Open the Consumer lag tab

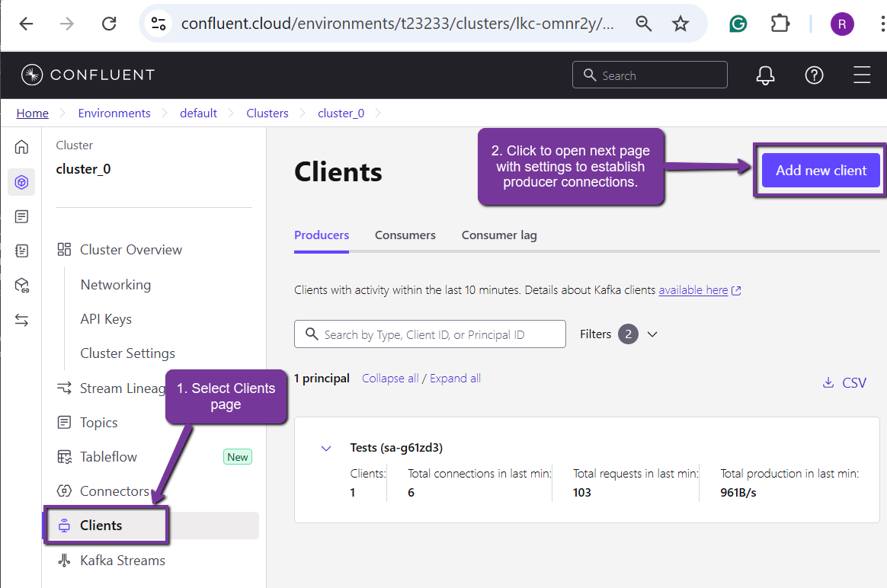coord(499,235)
